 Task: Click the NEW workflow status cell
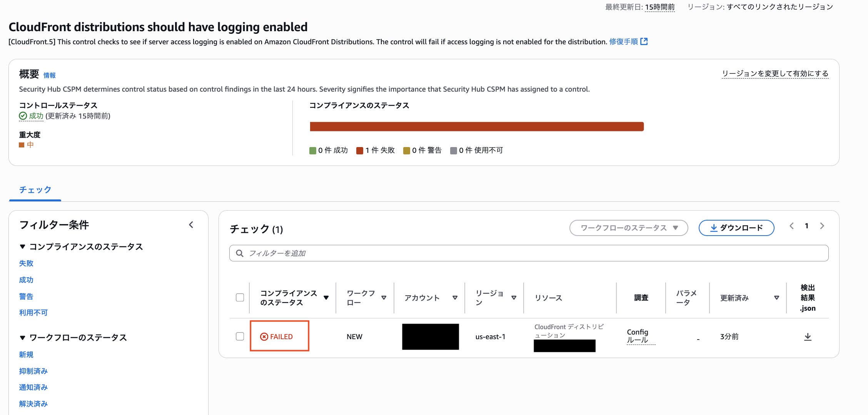pos(354,337)
